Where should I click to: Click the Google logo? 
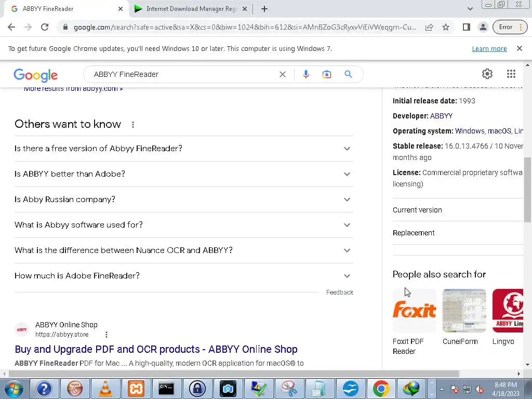[36, 75]
